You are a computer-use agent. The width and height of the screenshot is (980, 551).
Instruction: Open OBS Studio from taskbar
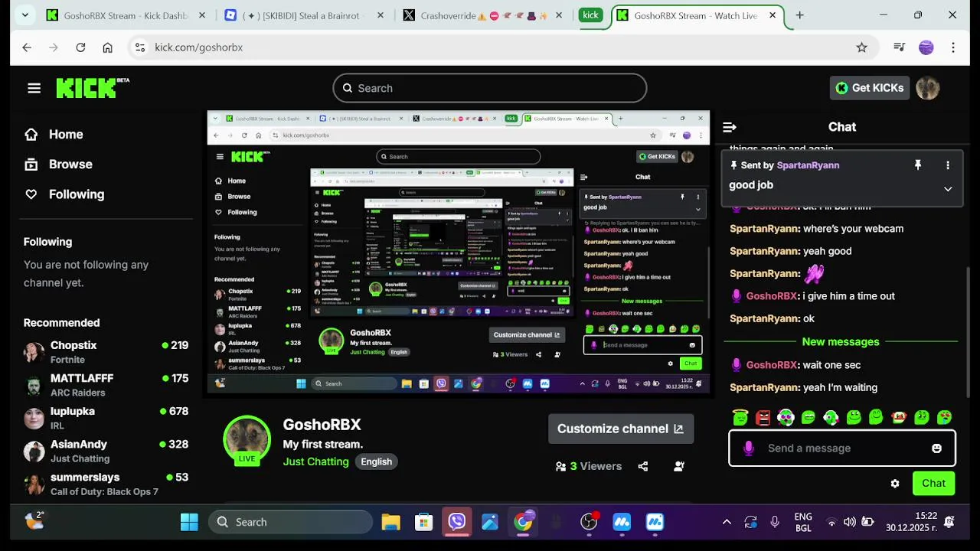pos(589,522)
